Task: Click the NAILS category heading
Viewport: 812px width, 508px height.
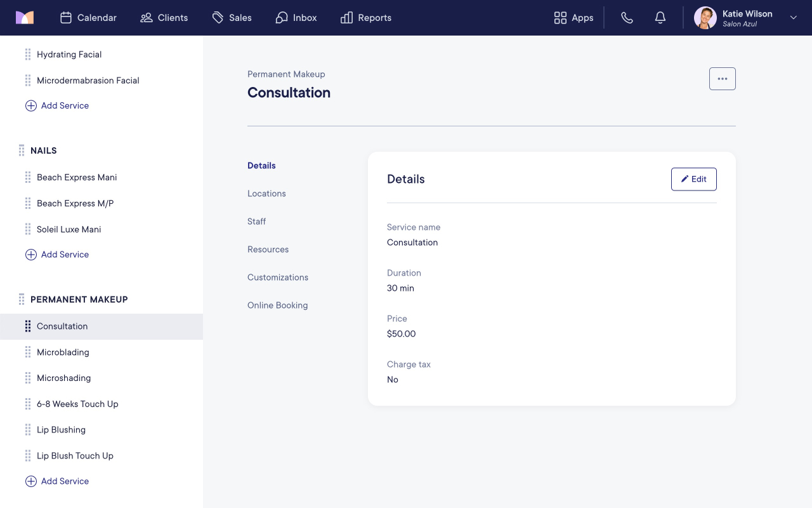Action: tap(44, 150)
